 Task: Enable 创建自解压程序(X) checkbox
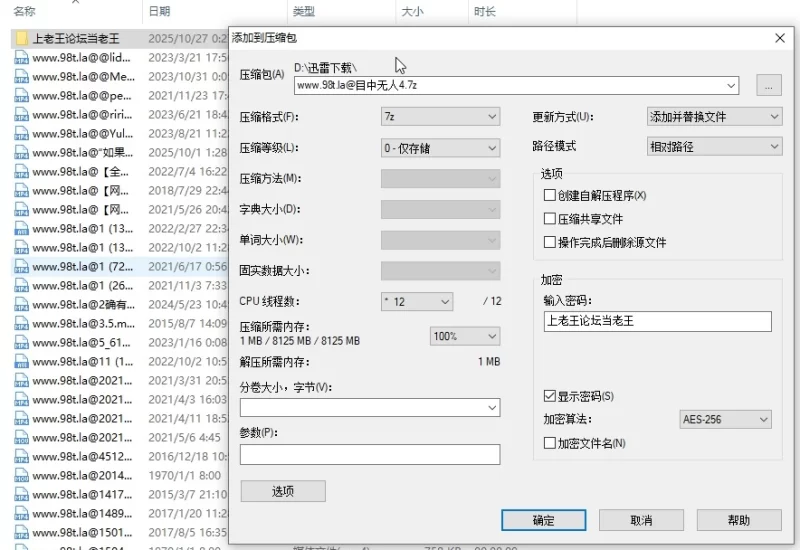coord(549,195)
